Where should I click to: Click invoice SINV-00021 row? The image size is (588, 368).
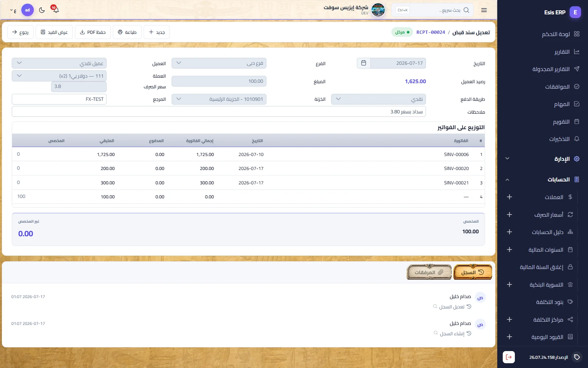click(x=248, y=183)
